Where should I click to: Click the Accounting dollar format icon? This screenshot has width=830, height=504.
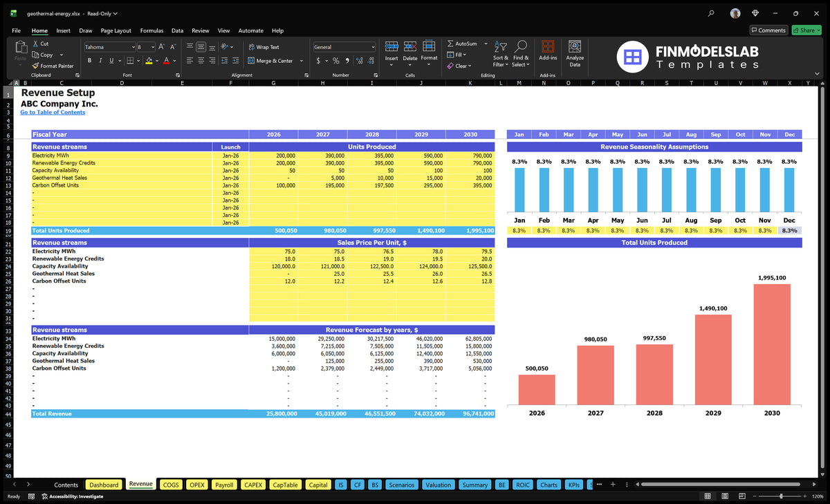[x=318, y=61]
